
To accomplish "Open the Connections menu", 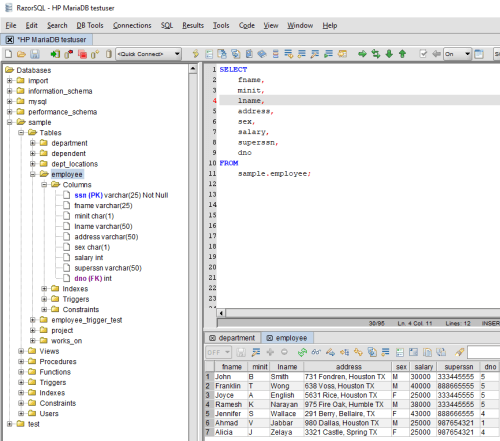I will pos(132,26).
